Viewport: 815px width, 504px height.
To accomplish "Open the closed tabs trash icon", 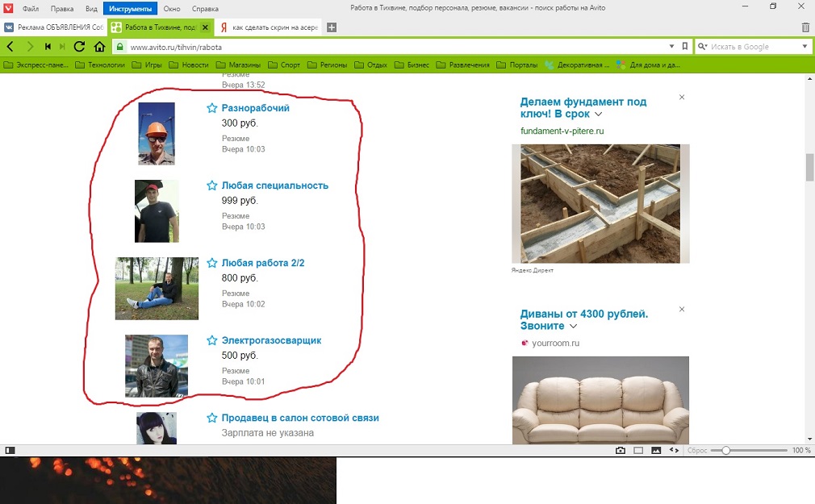I will point(805,27).
